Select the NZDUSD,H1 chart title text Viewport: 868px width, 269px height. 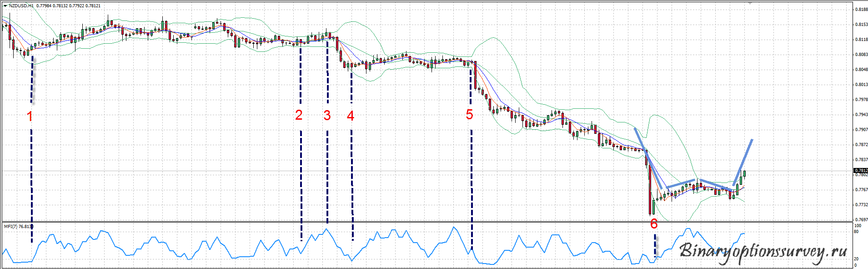point(21,6)
